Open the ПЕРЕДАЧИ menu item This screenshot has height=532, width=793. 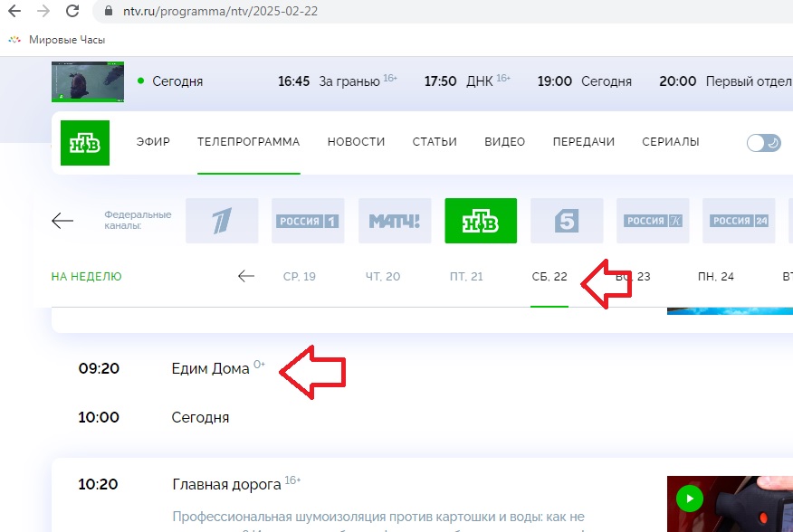point(584,142)
